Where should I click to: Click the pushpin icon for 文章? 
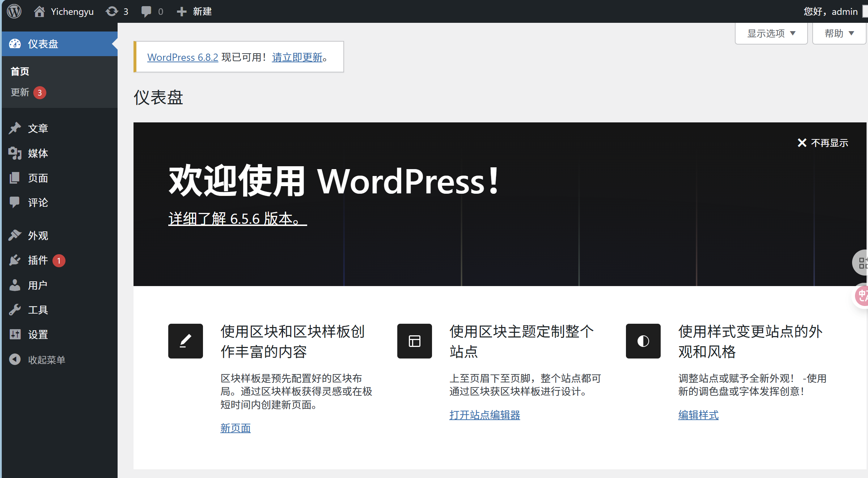coord(15,128)
